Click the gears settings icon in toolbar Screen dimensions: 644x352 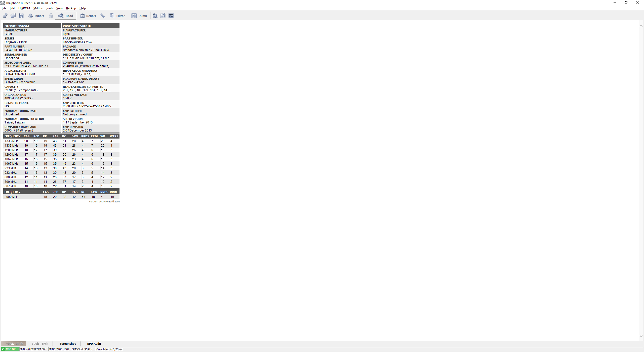pos(5,16)
